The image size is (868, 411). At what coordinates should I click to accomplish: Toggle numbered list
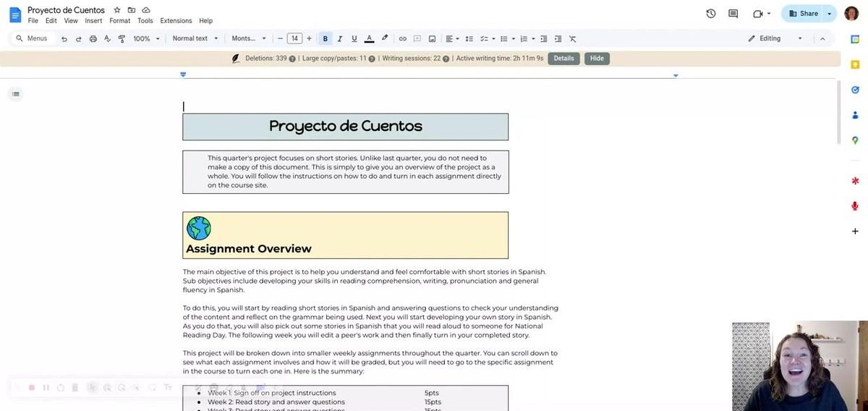point(524,38)
